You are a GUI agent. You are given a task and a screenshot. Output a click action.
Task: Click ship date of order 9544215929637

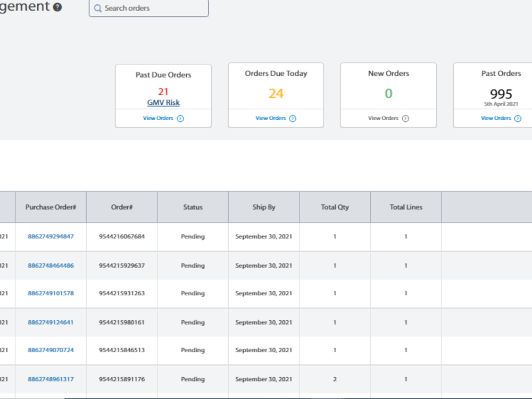264,265
